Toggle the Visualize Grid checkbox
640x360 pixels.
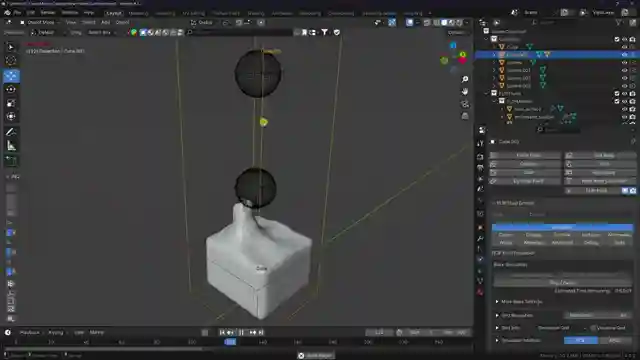(x=593, y=328)
